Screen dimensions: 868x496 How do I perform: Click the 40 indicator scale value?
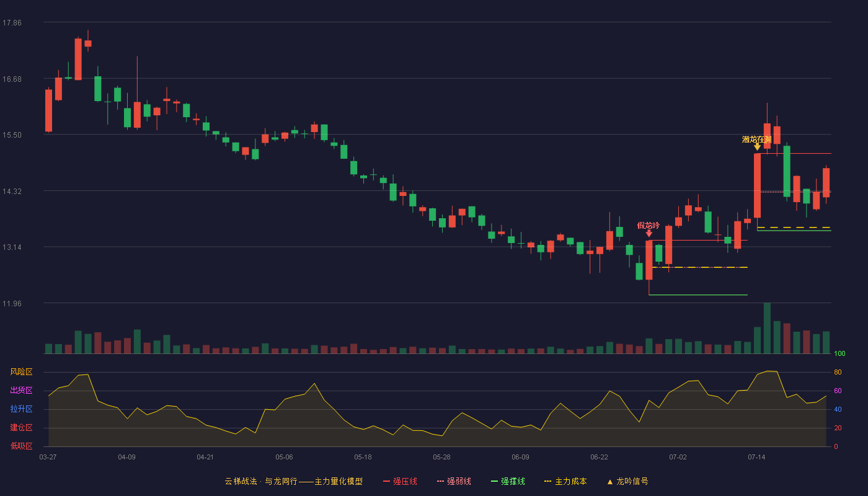point(838,409)
